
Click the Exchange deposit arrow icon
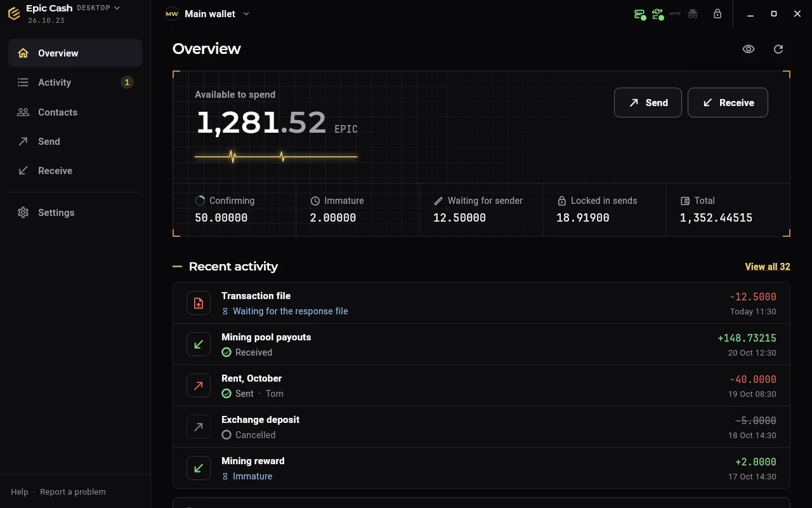point(199,427)
